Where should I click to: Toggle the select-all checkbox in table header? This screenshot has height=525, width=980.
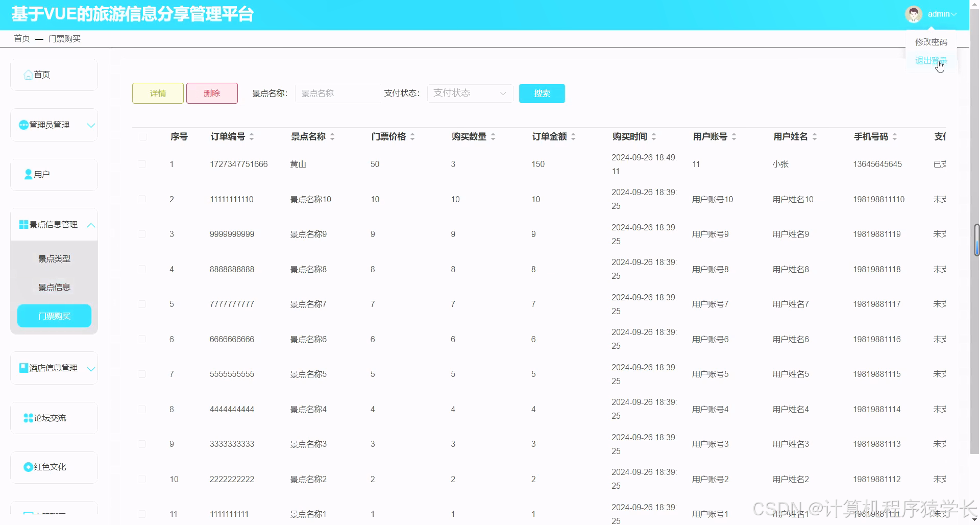click(142, 137)
